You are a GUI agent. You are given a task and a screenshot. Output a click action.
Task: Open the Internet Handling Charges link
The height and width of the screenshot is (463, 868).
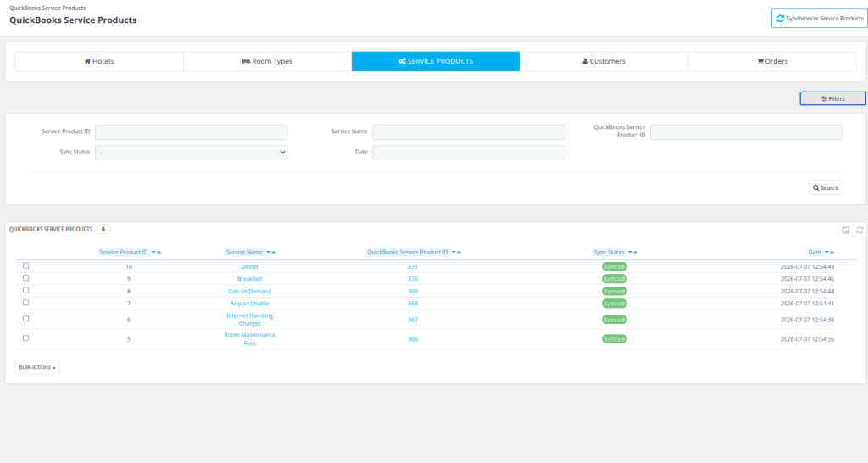[x=250, y=320]
